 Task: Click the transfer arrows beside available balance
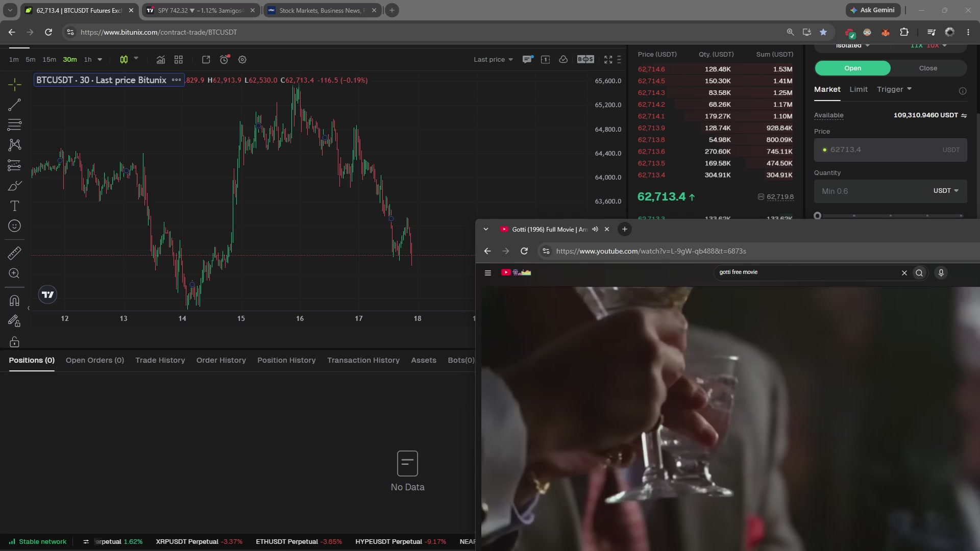point(964,115)
